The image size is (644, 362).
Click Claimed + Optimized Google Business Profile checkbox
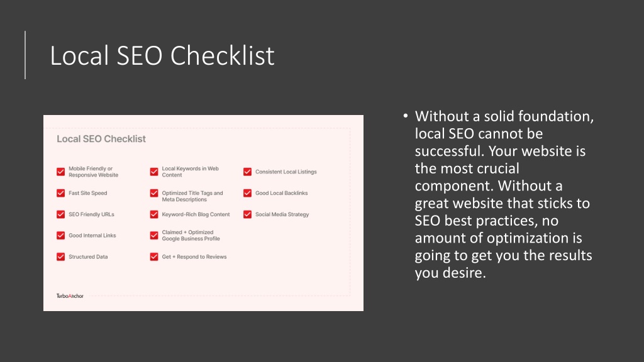154,235
